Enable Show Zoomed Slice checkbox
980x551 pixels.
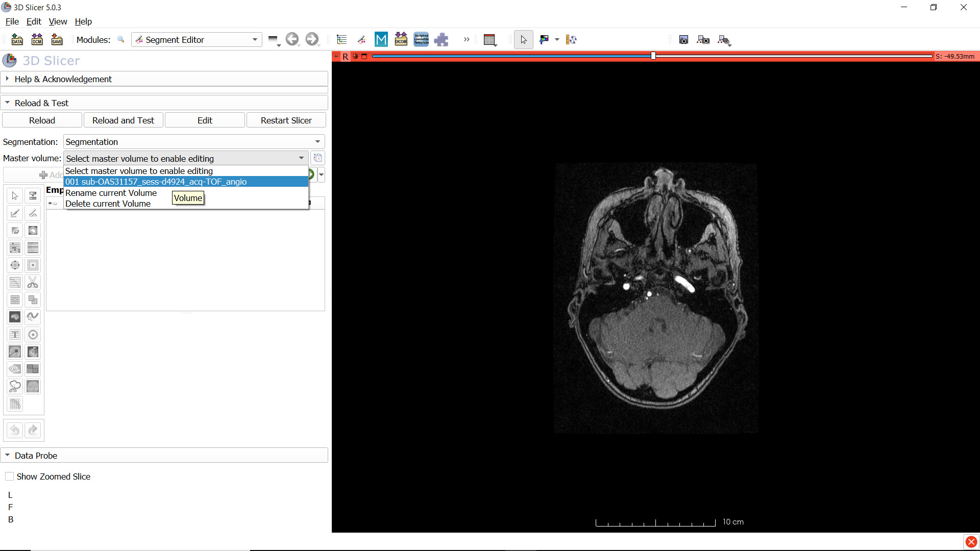pyautogui.click(x=10, y=477)
